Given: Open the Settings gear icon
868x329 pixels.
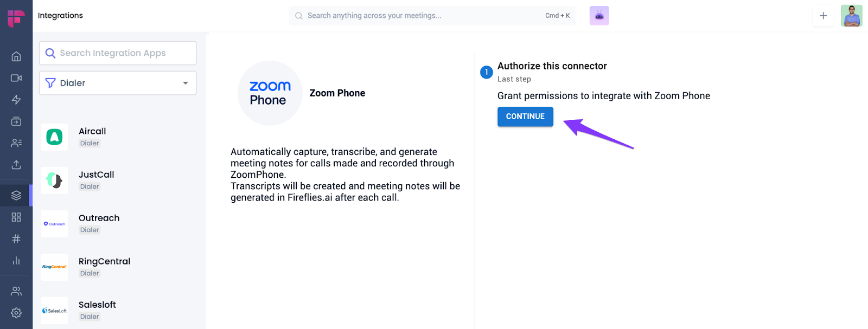Looking at the screenshot, I should tap(16, 313).
